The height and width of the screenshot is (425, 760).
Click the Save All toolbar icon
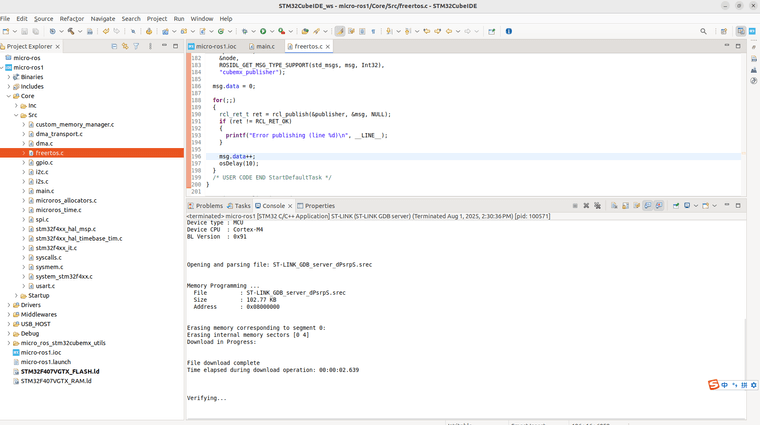click(35, 31)
